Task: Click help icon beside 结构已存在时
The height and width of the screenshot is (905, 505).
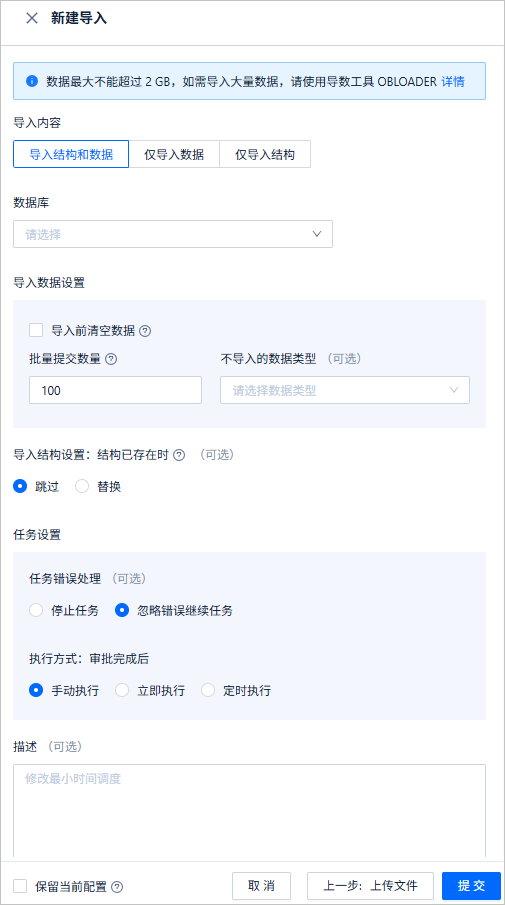Action: tap(179, 455)
